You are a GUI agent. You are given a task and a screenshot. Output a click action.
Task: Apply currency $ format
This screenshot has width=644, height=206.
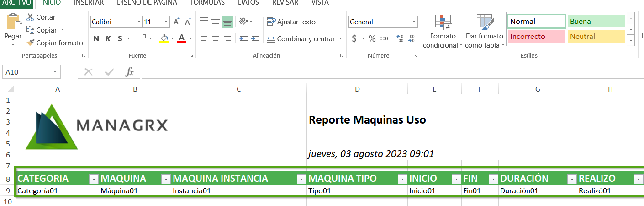354,38
